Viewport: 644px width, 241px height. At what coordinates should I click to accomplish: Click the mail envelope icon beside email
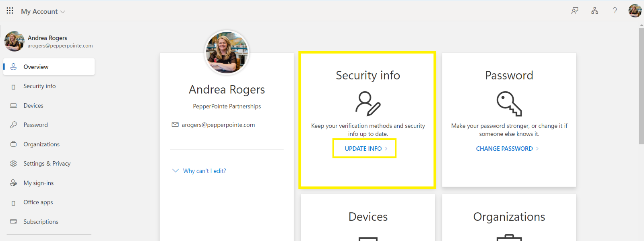click(x=175, y=125)
